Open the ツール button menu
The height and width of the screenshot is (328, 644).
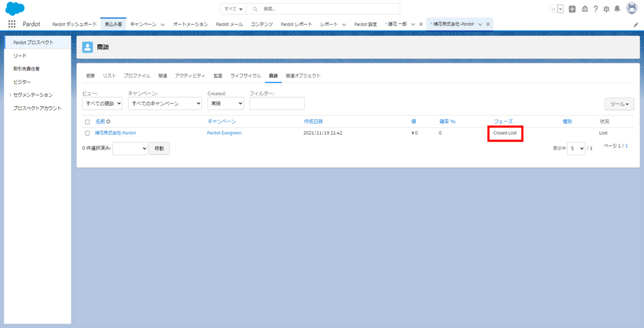(x=619, y=103)
